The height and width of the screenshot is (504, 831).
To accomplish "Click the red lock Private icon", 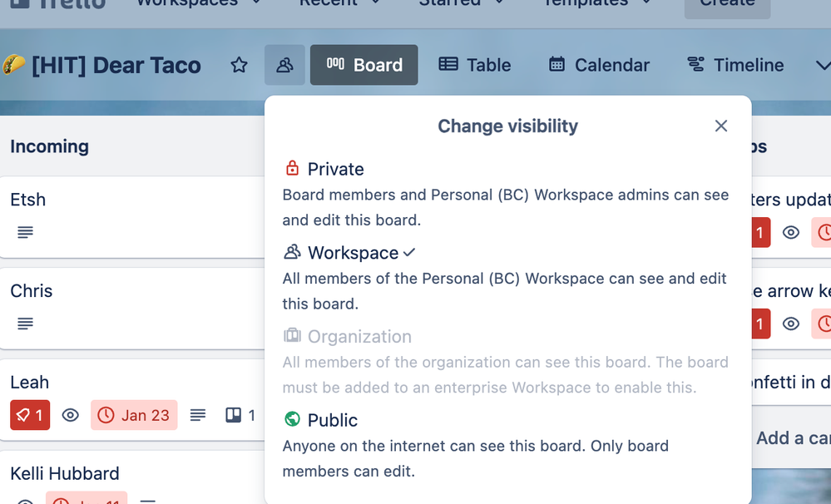I will click(x=292, y=168).
